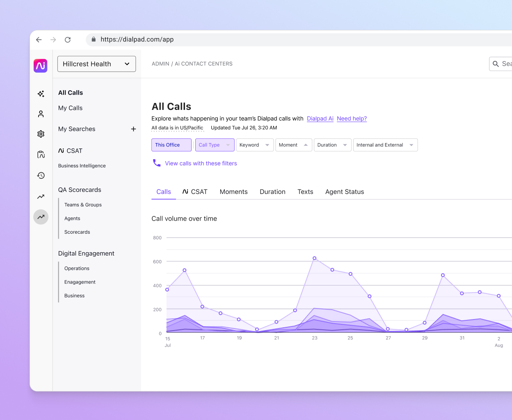Image resolution: width=512 pixels, height=420 pixels.
Task: Click View calls with these filters
Action: coord(201,163)
